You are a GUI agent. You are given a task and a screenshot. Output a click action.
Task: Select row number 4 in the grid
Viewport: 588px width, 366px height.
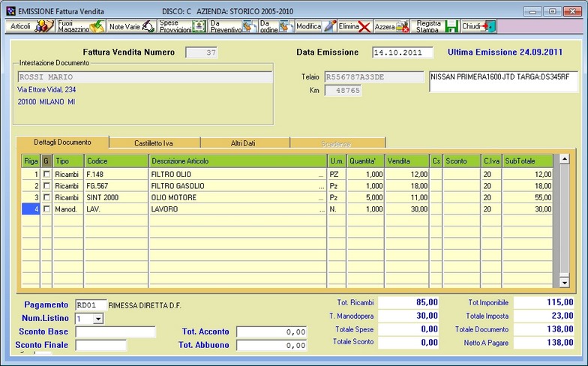[x=31, y=208]
